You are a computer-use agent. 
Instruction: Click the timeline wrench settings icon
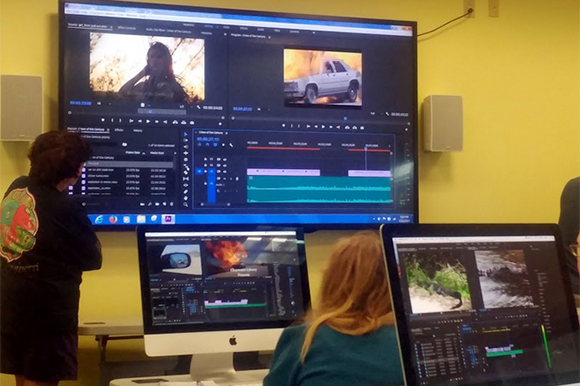(x=232, y=145)
